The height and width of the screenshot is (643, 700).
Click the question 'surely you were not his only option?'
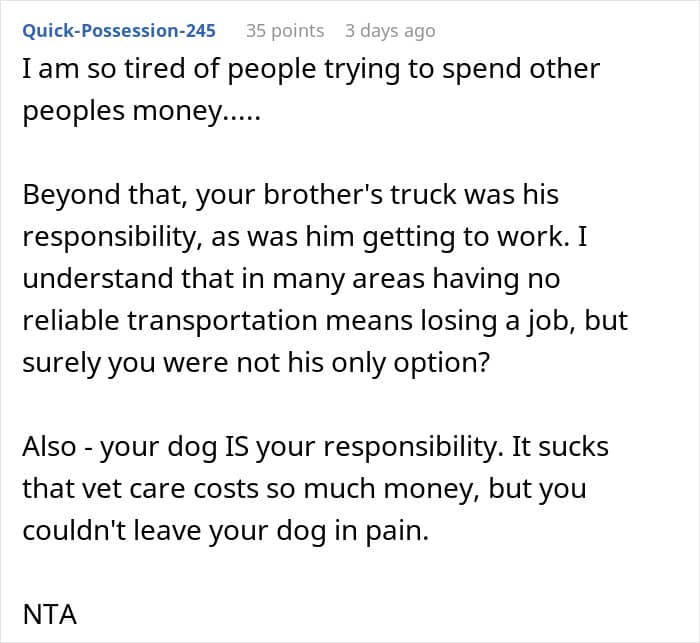(x=257, y=363)
